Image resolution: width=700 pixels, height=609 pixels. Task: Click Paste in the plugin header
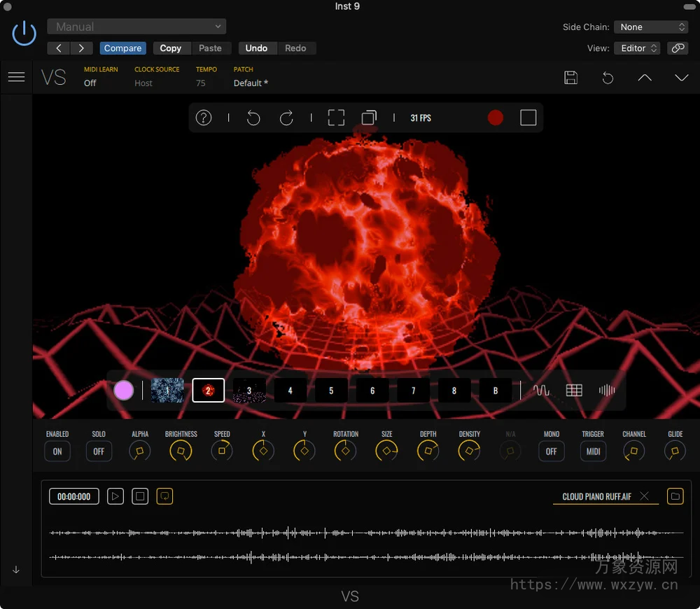pos(211,48)
